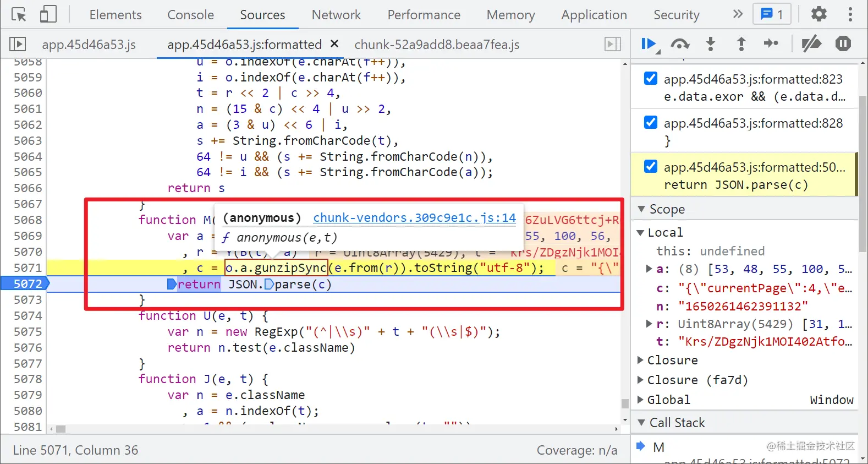The image size is (868, 464).
Task: Click function U(e, t) on line 5074
Action: [x=203, y=316]
